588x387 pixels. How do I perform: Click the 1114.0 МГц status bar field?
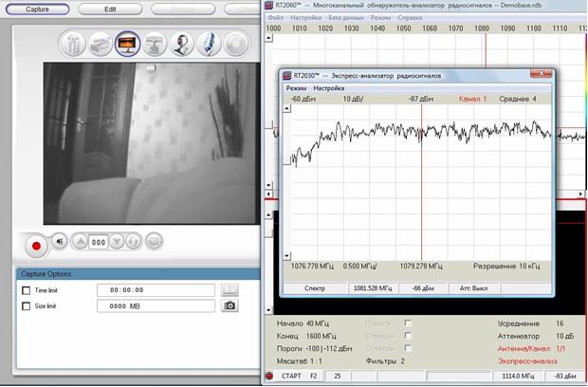518,376
